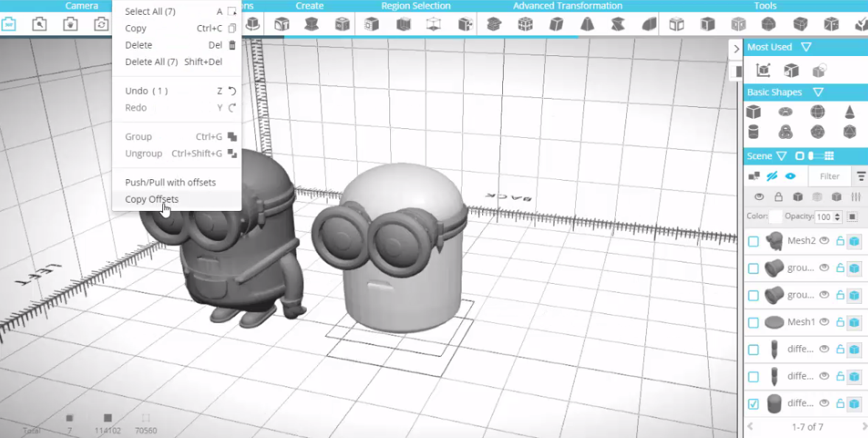Hide the Mesh1 object with its eye
868x438 pixels.
[x=824, y=321]
